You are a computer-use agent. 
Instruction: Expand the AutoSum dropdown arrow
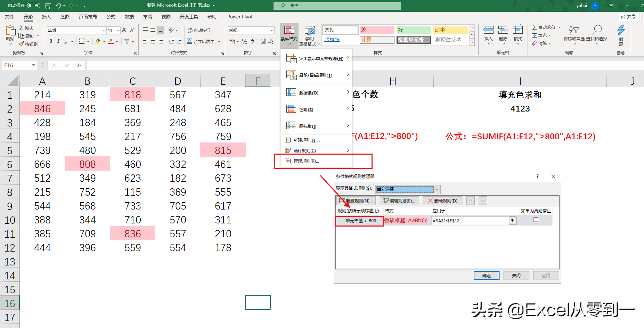click(560, 27)
